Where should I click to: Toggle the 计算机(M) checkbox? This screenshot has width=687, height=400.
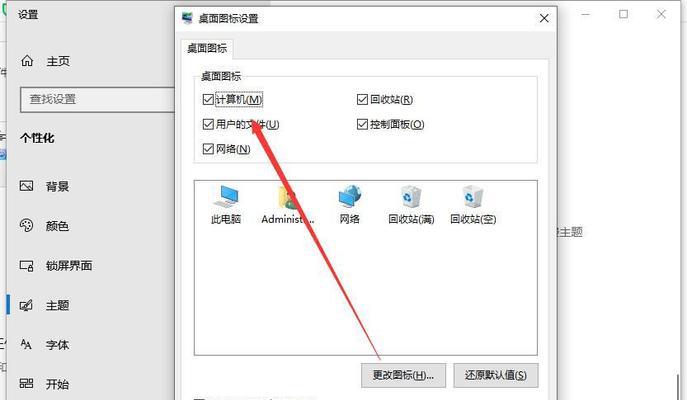pos(208,99)
